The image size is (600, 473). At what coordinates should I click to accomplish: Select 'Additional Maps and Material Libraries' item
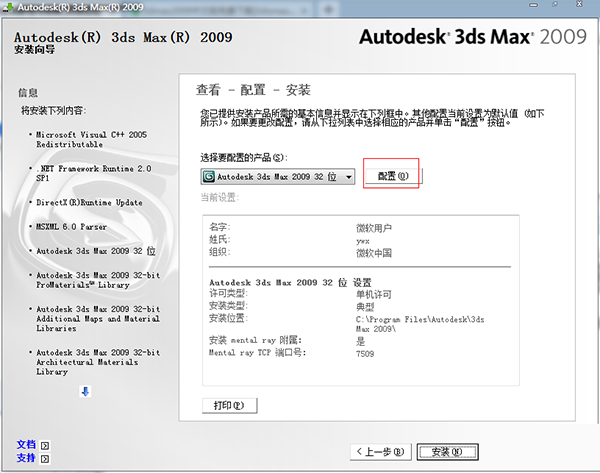point(98,318)
